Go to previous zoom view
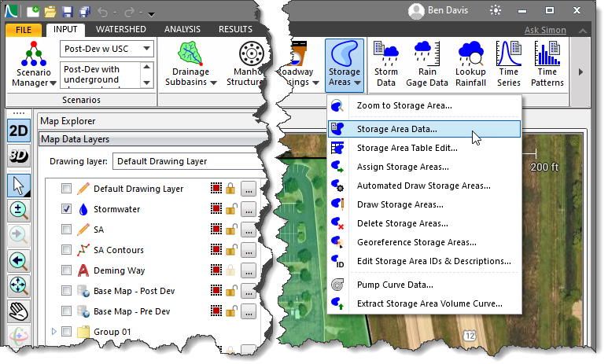608x364 pixels. tap(18, 261)
